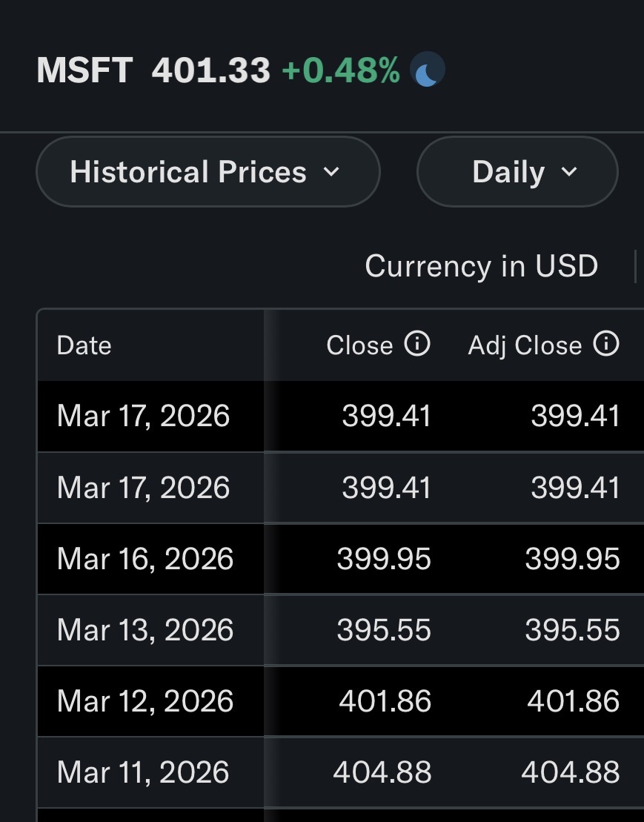Viewport: 644px width, 822px height.
Task: Select the Close value for Mar 12
Action: click(x=385, y=701)
